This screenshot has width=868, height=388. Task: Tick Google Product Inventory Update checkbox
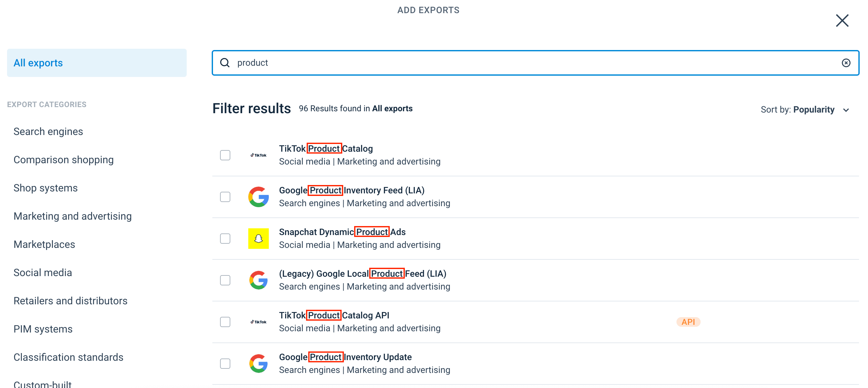[x=225, y=363]
